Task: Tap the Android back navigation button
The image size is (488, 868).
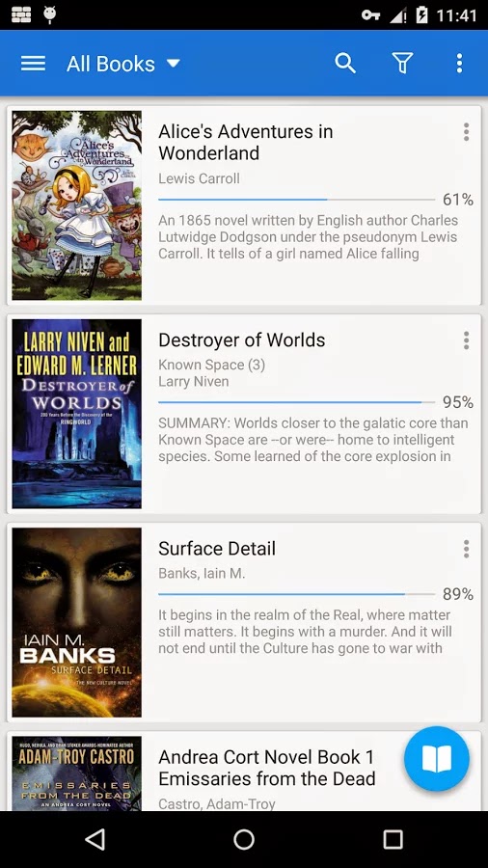Action: click(95, 839)
